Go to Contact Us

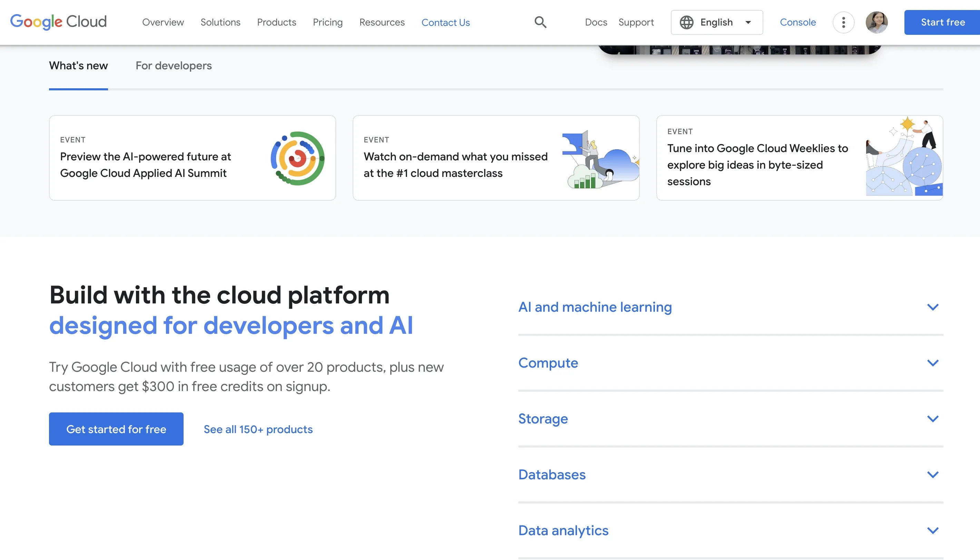click(x=445, y=22)
